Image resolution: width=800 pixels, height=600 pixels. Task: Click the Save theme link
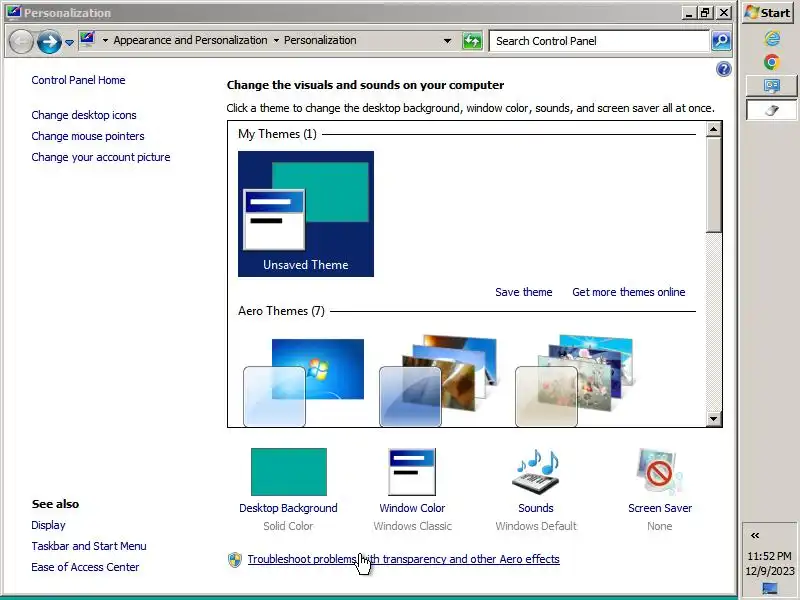[x=523, y=292]
